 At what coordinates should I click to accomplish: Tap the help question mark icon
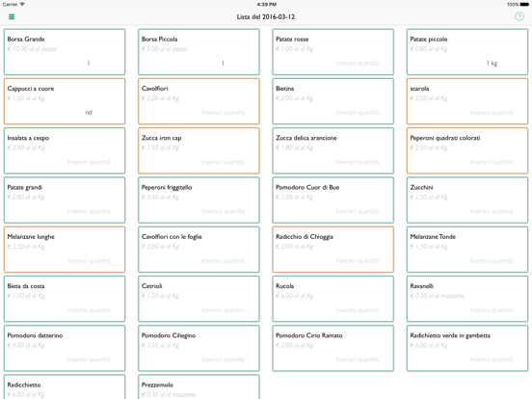coord(519,16)
